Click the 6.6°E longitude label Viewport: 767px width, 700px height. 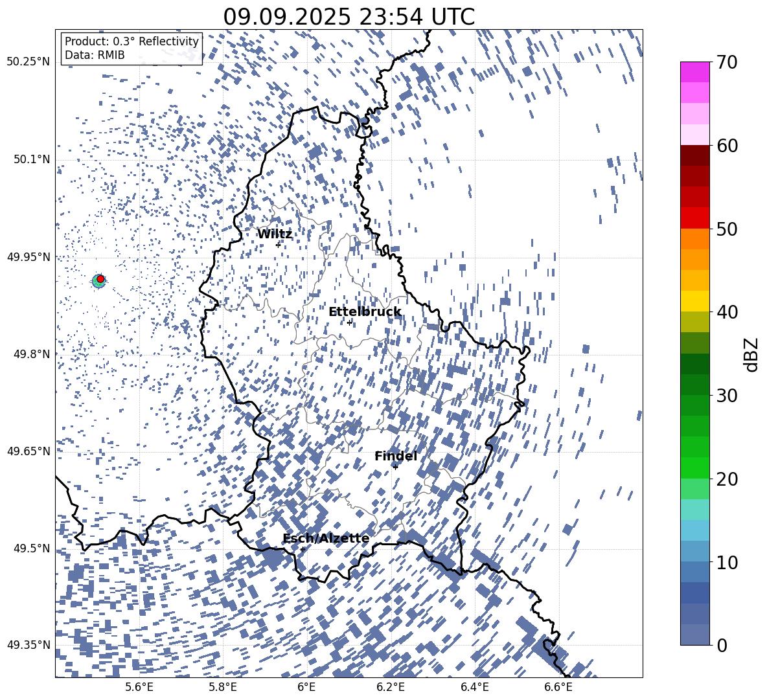558,687
